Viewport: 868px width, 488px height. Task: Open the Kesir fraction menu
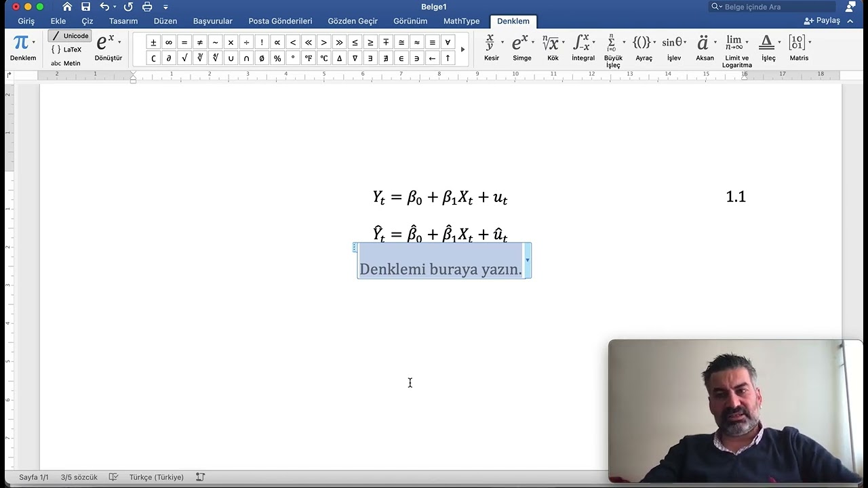point(493,47)
